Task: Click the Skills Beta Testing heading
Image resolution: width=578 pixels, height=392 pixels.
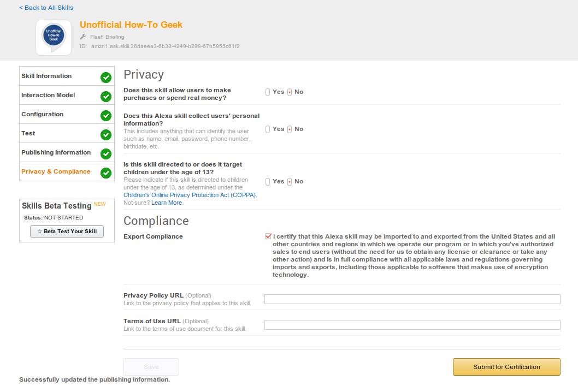Action: point(56,206)
